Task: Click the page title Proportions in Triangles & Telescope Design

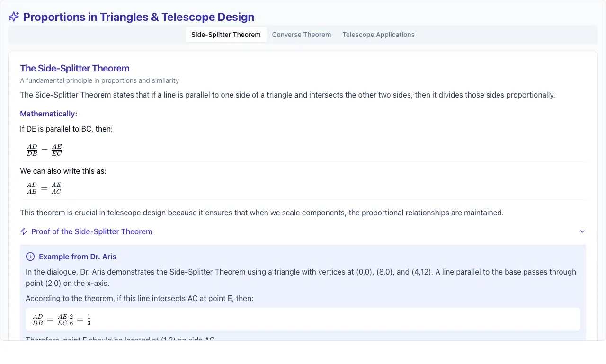Action: click(139, 17)
